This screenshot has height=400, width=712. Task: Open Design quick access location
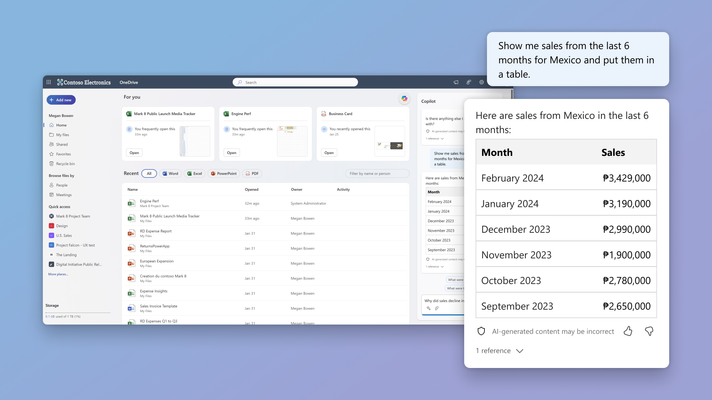click(x=58, y=226)
